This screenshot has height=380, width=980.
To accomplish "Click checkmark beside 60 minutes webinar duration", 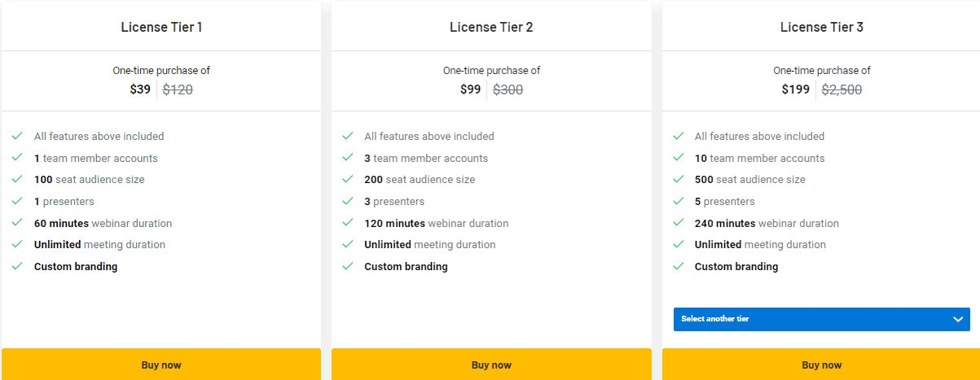I will (x=17, y=223).
